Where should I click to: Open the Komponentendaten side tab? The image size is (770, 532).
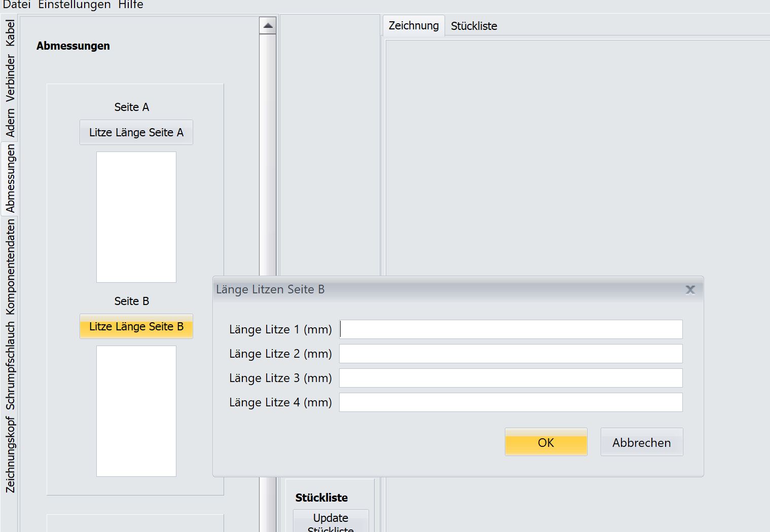10,267
